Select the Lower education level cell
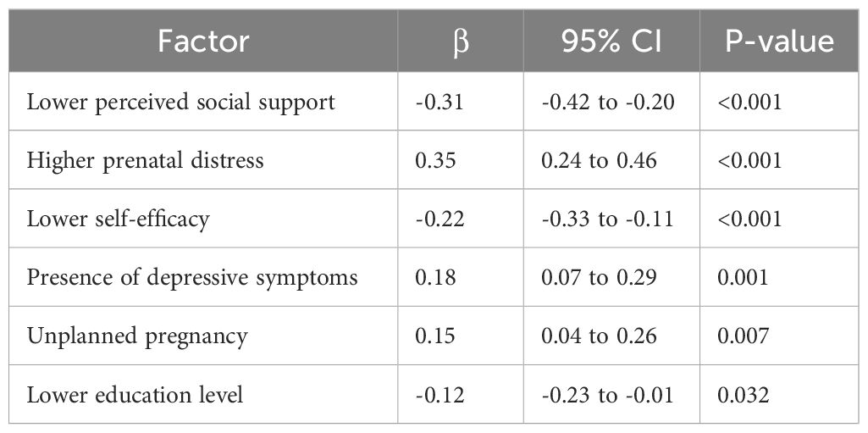The height and width of the screenshot is (433, 868). point(135,394)
